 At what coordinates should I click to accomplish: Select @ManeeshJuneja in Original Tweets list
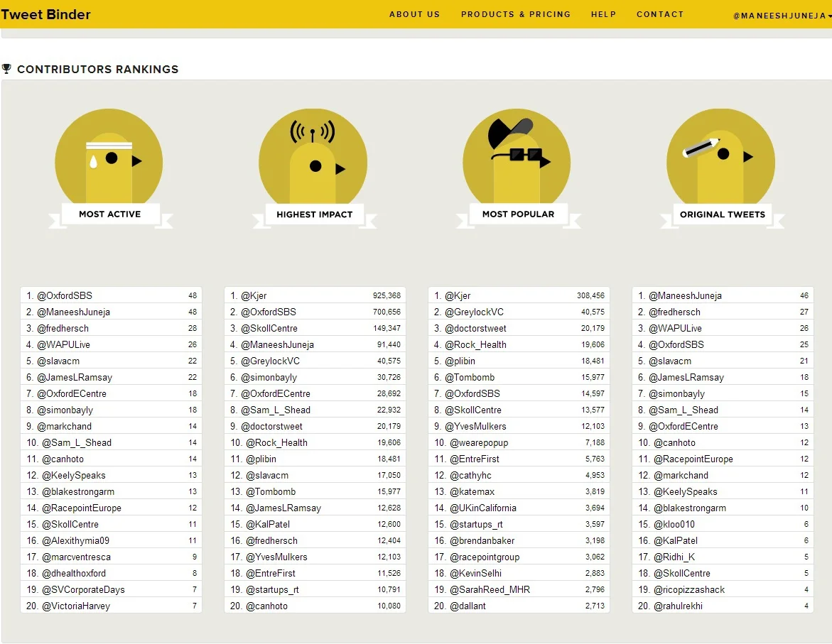point(685,295)
